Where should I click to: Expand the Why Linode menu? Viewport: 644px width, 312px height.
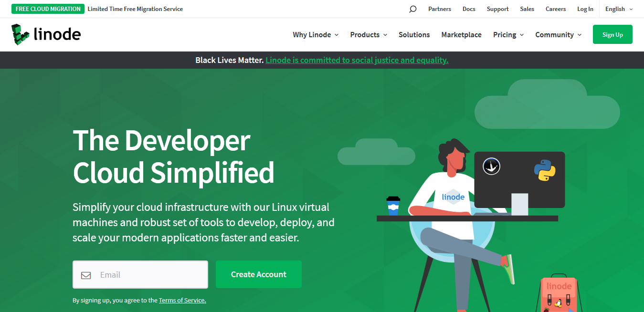pos(316,35)
